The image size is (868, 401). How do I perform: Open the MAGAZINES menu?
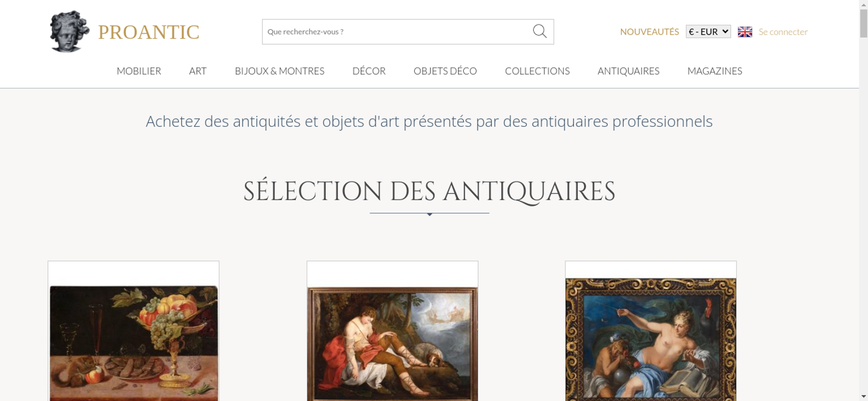[x=715, y=71]
